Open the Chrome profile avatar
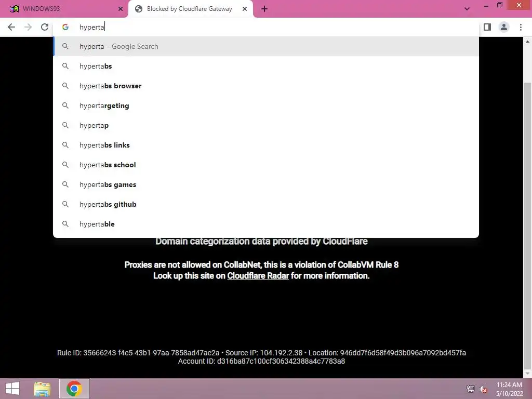 504,27
